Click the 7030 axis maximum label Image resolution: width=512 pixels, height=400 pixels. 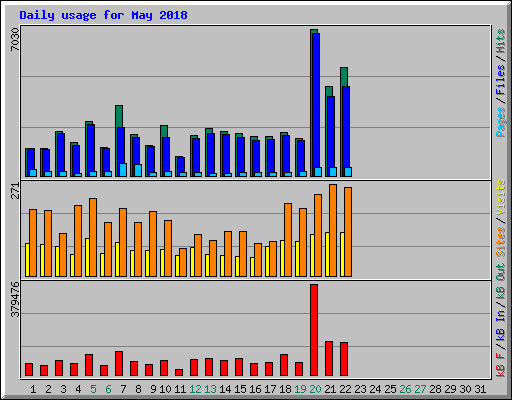coord(15,39)
